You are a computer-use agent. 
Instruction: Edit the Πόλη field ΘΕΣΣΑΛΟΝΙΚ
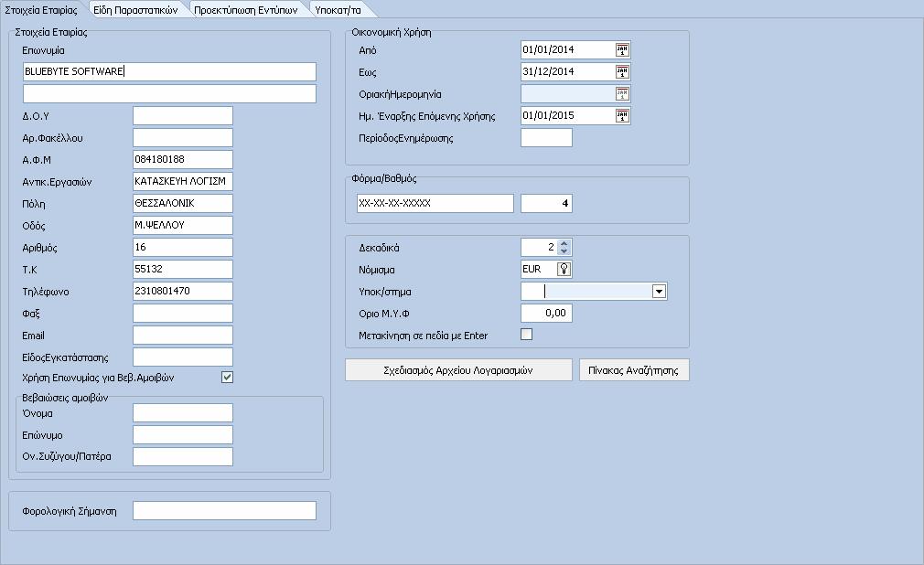(183, 203)
